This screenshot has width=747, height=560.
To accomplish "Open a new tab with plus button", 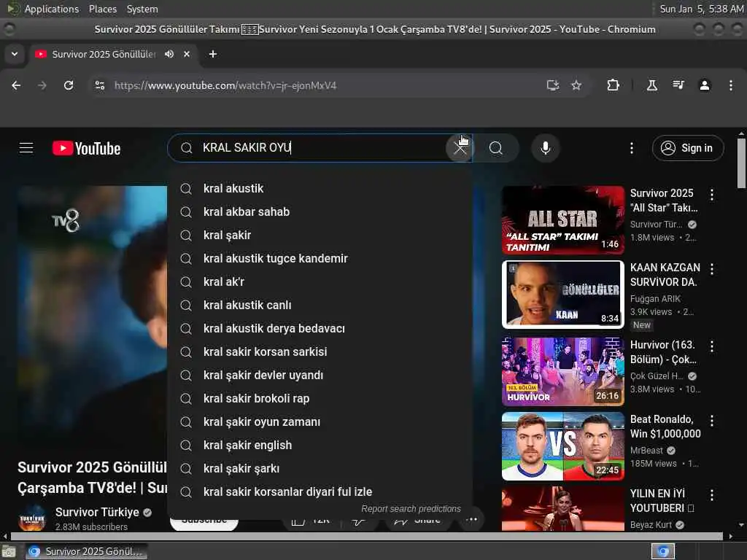I will [213, 54].
